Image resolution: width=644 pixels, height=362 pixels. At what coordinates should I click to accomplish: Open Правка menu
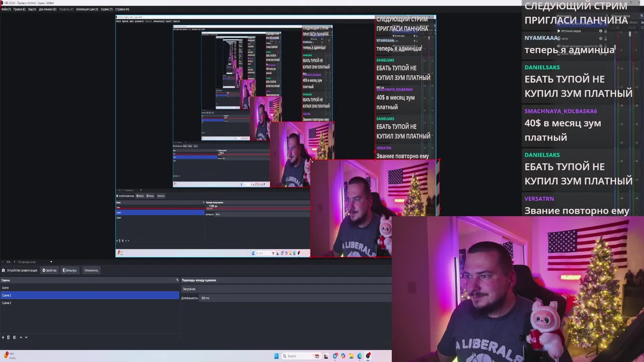20,9
